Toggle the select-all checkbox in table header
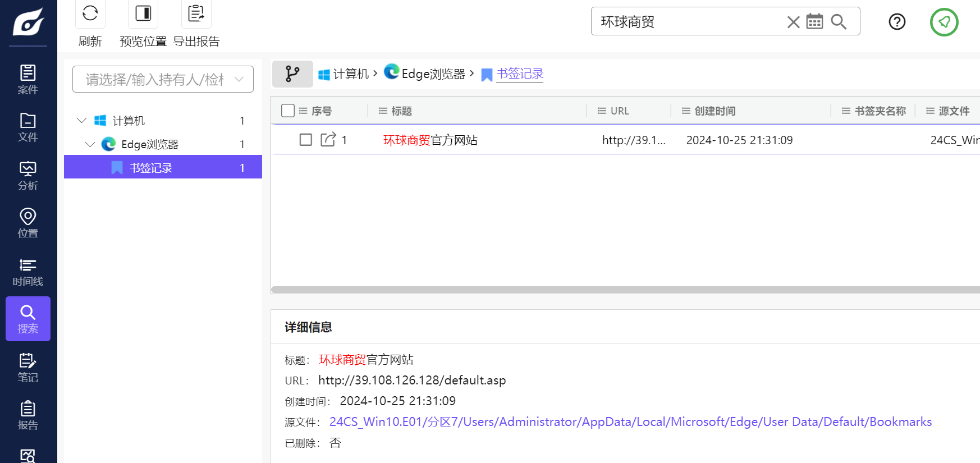The width and height of the screenshot is (980, 463). [288, 111]
